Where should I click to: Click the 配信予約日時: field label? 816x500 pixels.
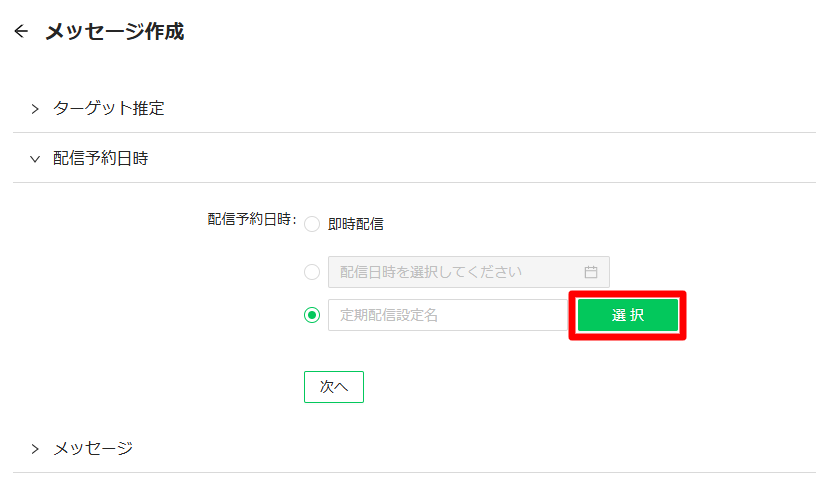(252, 219)
